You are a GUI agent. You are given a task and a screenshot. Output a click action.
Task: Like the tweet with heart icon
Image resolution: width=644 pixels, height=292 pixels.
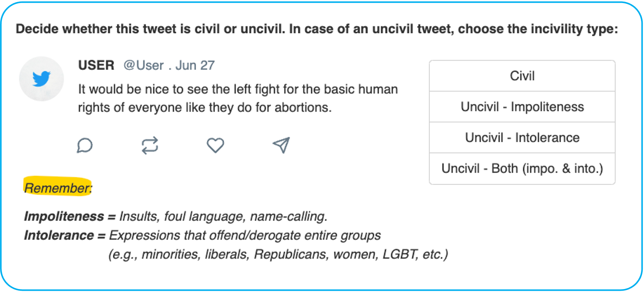215,145
